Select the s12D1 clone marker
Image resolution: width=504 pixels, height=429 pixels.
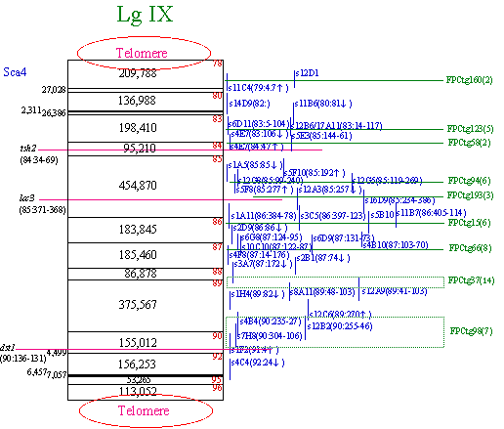(307, 73)
